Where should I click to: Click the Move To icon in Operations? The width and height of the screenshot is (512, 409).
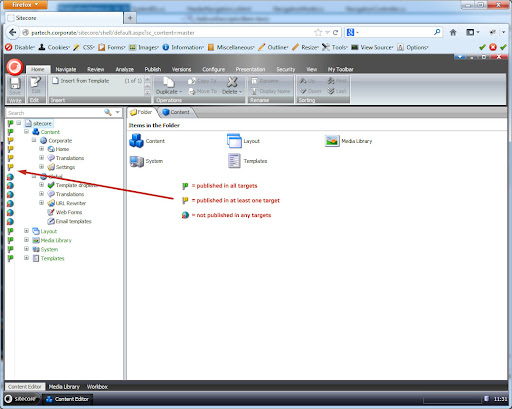click(x=192, y=91)
